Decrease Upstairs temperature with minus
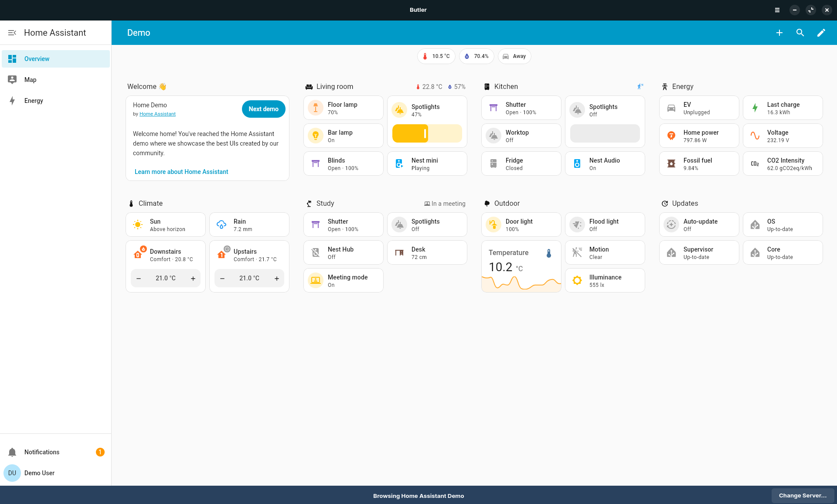Image resolution: width=837 pixels, height=504 pixels. [x=222, y=278]
